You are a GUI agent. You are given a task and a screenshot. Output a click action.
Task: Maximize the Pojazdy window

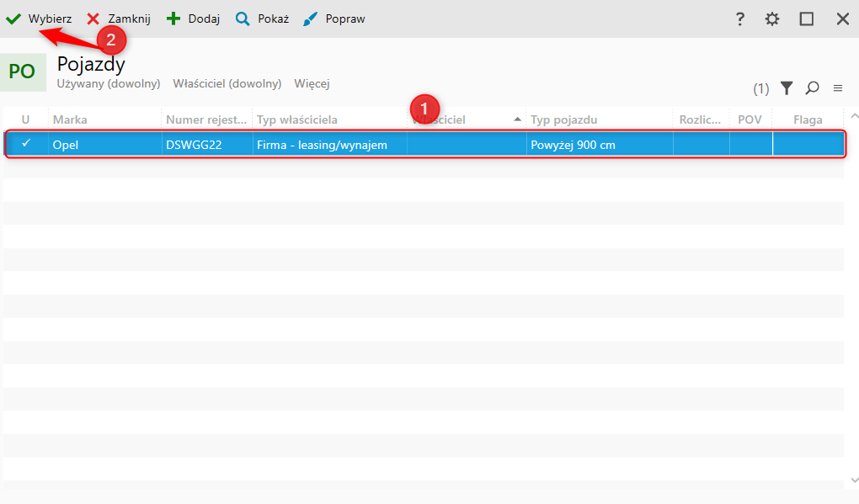(x=807, y=19)
